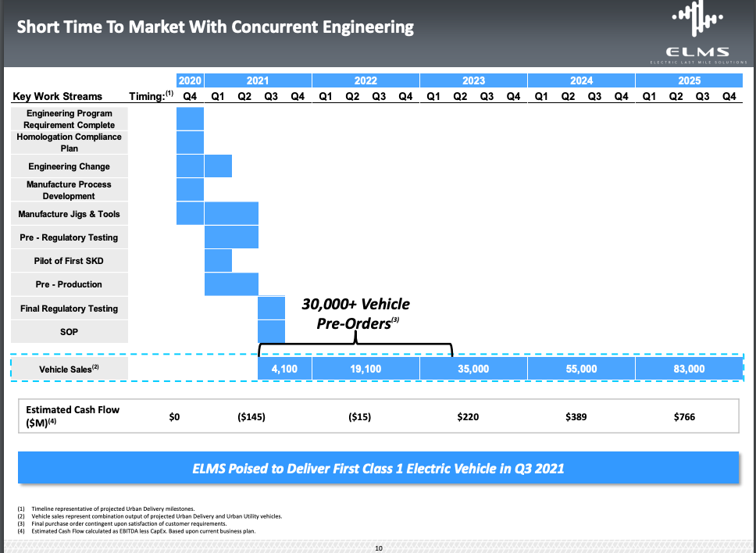Click the Key Work Streams column heading
Image resolution: width=756 pixels, height=553 pixels.
click(58, 96)
